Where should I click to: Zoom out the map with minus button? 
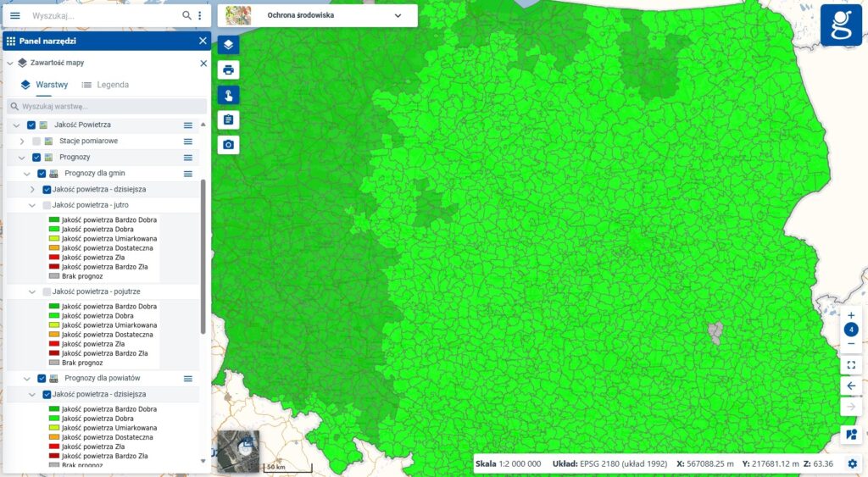pyautogui.click(x=851, y=344)
